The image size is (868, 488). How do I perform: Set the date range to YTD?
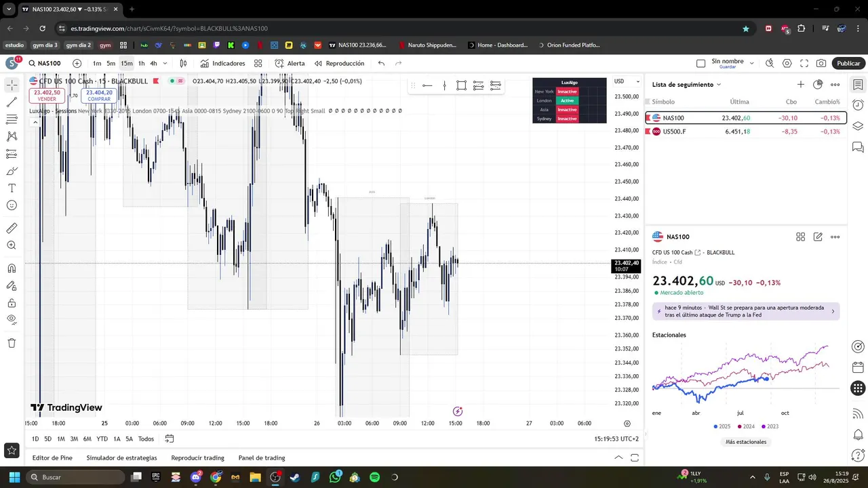102,439
